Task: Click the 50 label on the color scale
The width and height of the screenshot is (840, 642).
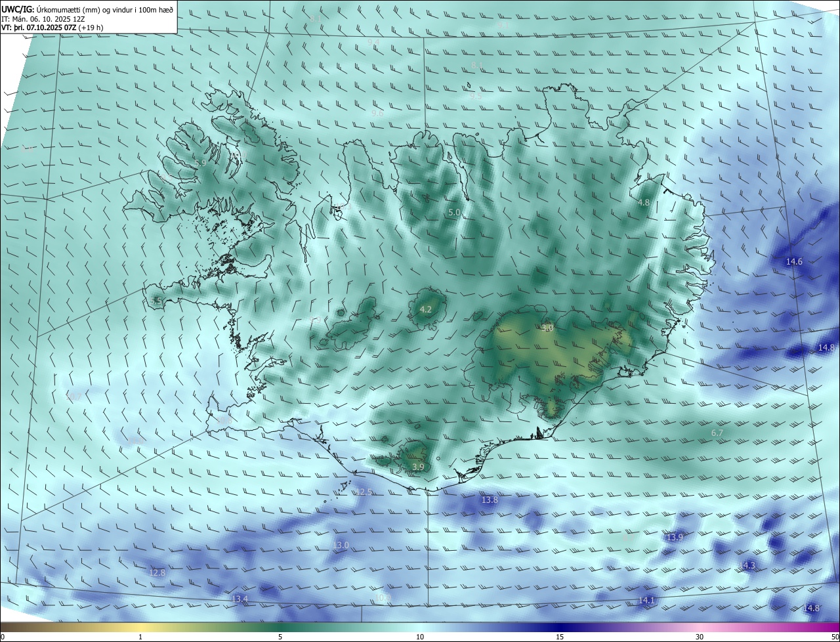Action: click(x=835, y=637)
